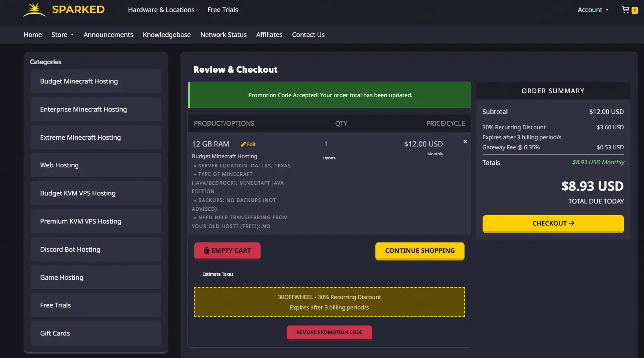Select Free Trials in the Categories sidebar
Screen dimensions: 644x358
tap(96, 305)
